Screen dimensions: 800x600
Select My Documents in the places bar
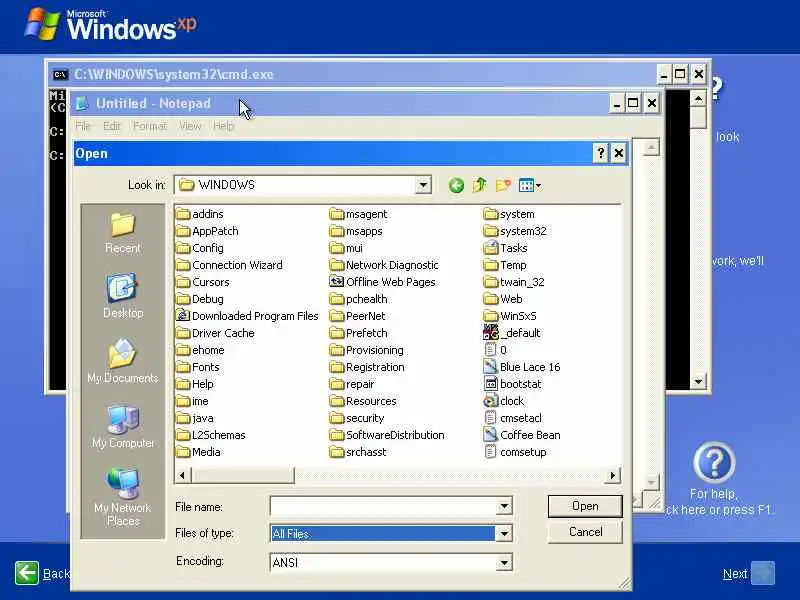tap(122, 361)
